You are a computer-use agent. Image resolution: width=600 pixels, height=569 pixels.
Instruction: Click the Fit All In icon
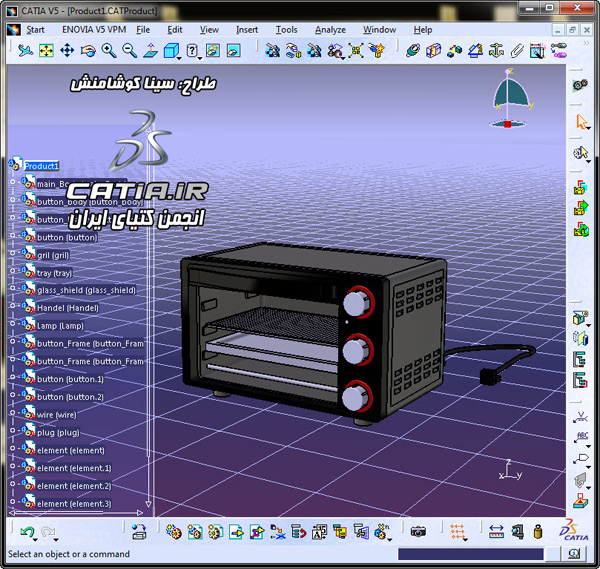[x=46, y=51]
